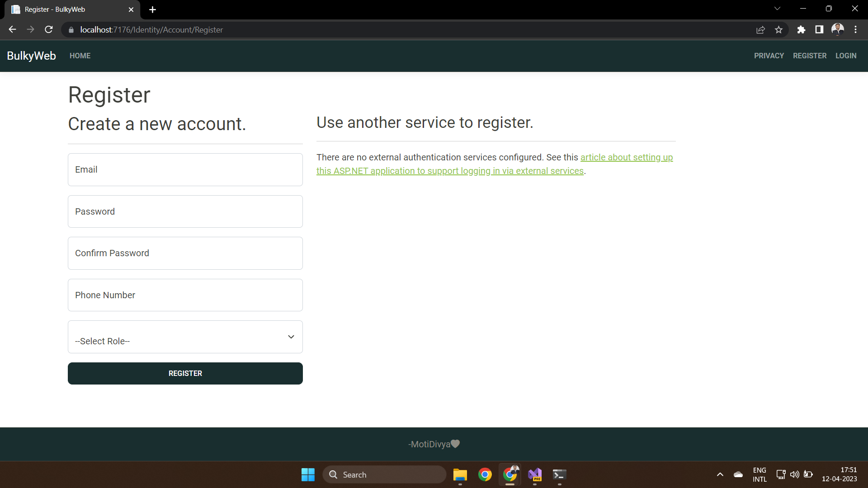Select the LOGIN navigation link

pyautogui.click(x=845, y=56)
